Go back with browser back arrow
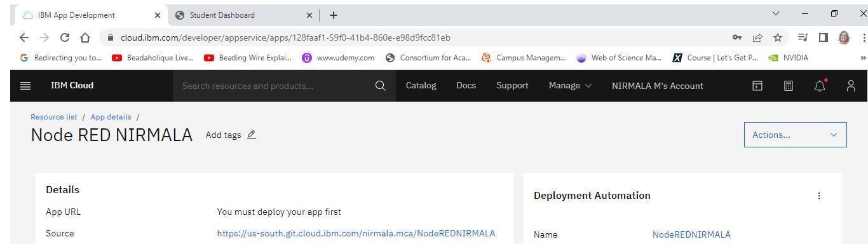868x244 pixels. point(24,37)
